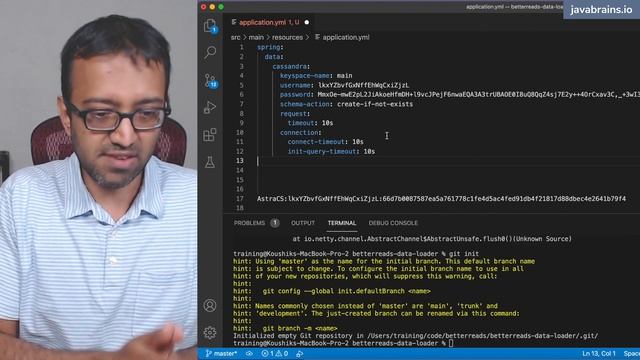The image size is (640, 360).
Task: Click the 'Initialized empty Git repository' terminal line
Action: tap(416, 336)
